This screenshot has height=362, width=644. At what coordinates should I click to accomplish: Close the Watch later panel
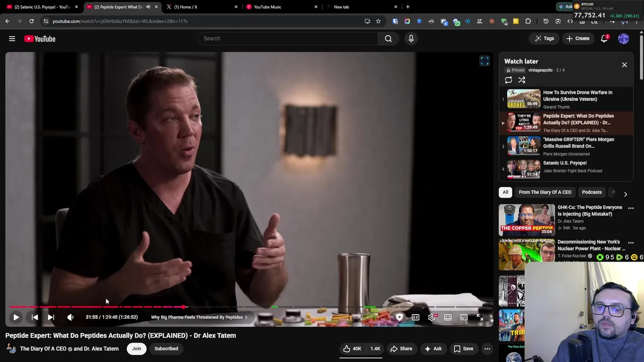[x=624, y=65]
